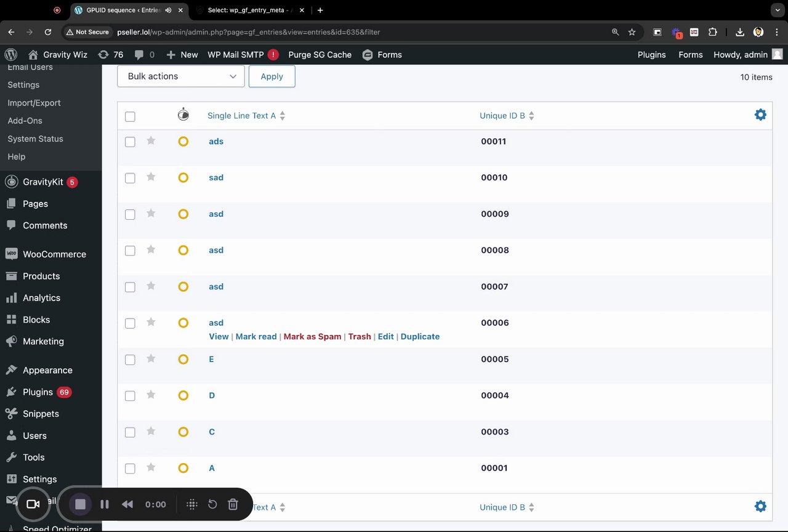This screenshot has width=788, height=532.
Task: Toggle read status circle for entry ads
Action: [x=183, y=142]
